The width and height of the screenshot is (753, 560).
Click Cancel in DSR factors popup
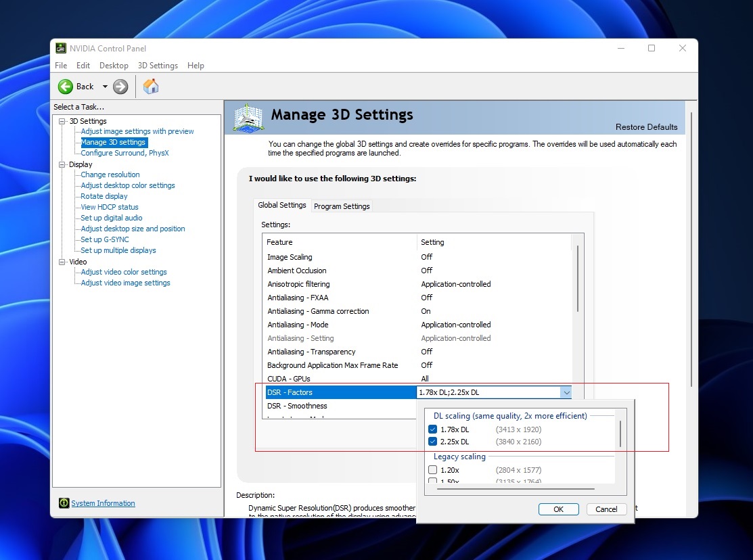pos(607,509)
